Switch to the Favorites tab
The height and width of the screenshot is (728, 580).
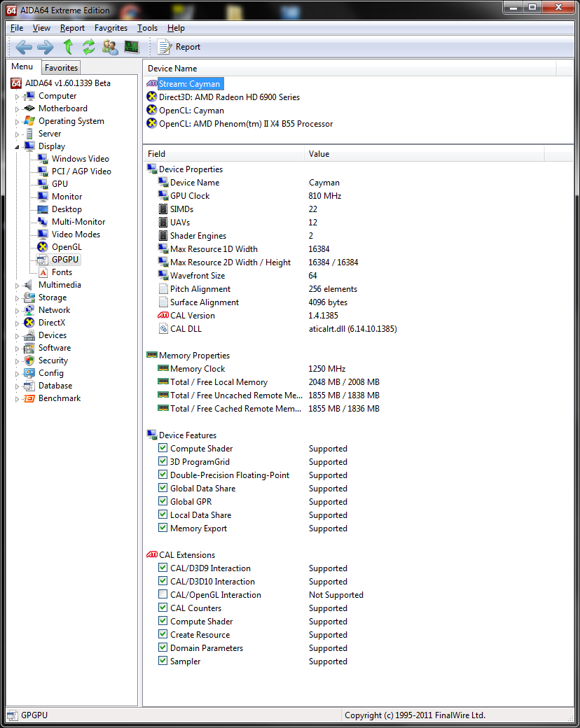click(61, 68)
